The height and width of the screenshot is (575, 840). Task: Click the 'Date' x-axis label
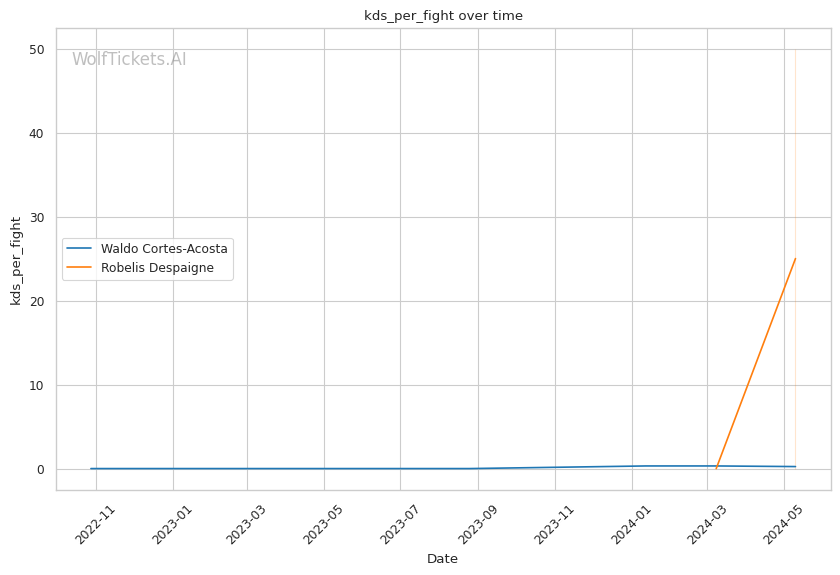(442, 559)
